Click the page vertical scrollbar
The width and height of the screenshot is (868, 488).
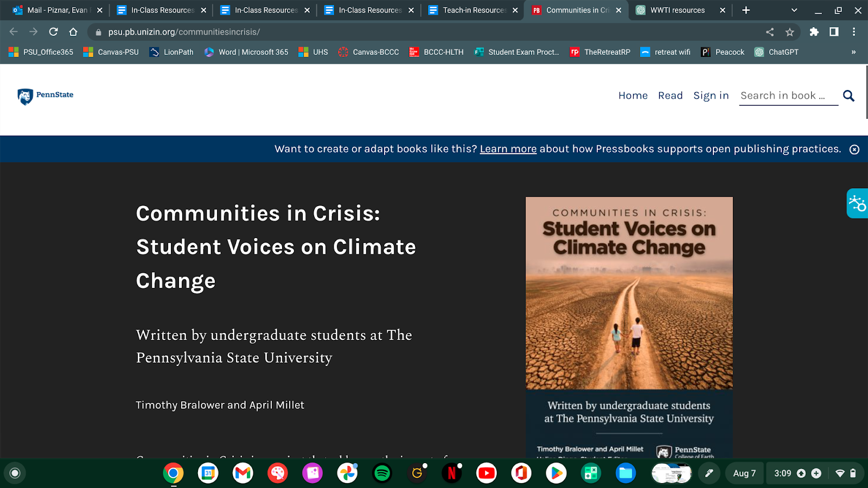pos(866,92)
